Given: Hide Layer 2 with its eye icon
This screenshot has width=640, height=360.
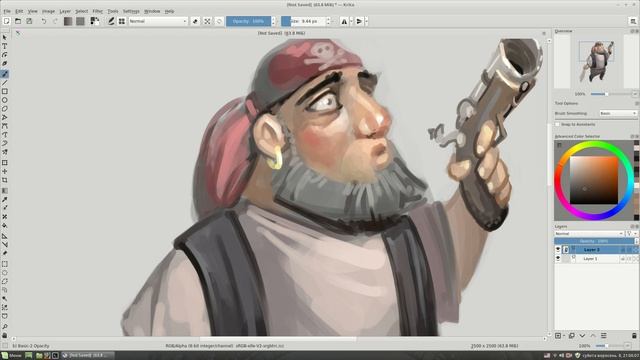Looking at the screenshot, I should pyautogui.click(x=558, y=249).
